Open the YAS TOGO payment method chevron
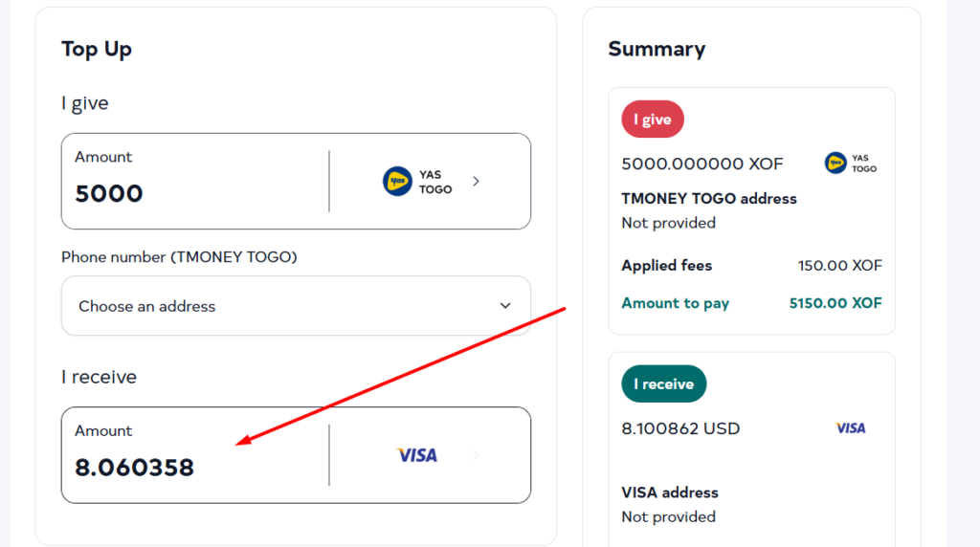This screenshot has width=980, height=547. coord(477,181)
